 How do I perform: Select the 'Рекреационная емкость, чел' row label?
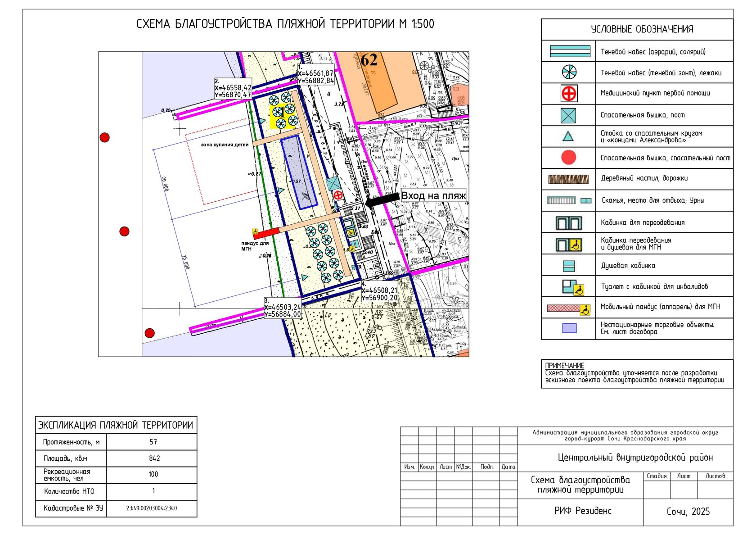pos(67,475)
